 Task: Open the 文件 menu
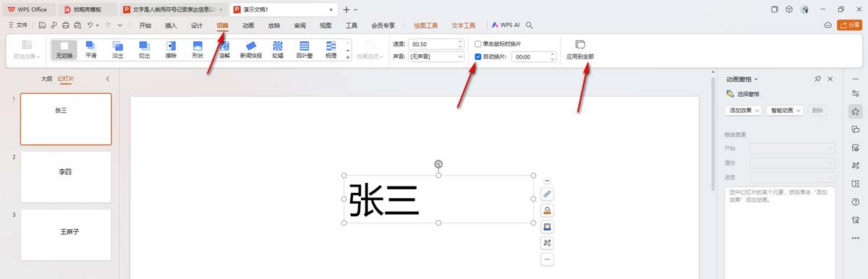click(x=18, y=25)
